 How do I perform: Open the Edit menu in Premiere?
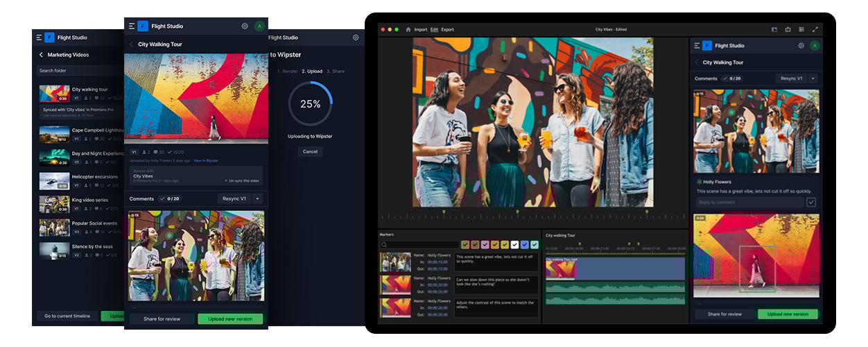coord(434,29)
